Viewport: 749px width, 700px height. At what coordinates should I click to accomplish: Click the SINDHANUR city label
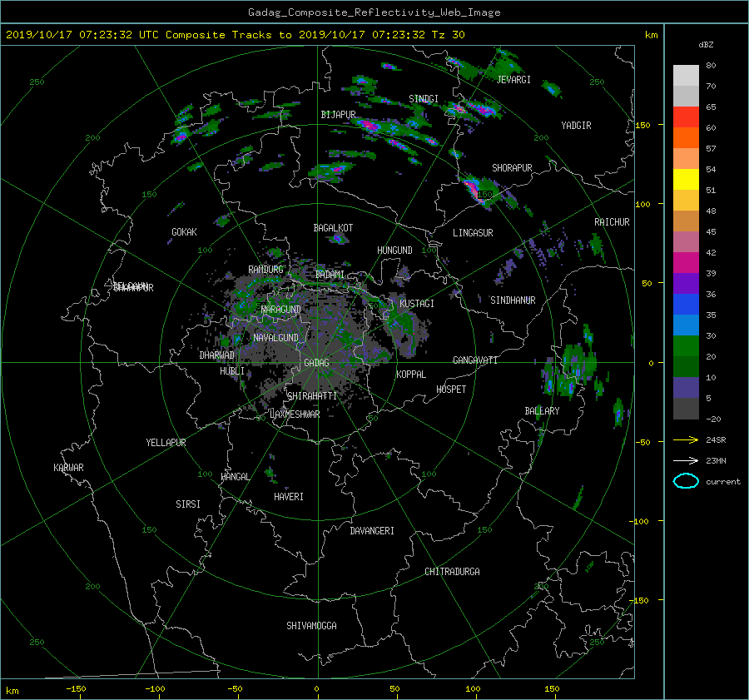tap(513, 300)
